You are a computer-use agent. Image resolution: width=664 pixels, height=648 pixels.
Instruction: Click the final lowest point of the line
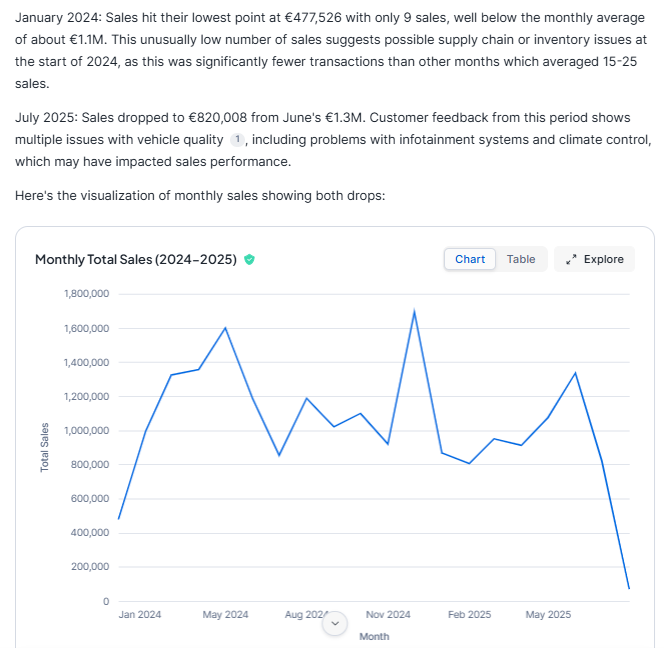coord(629,588)
